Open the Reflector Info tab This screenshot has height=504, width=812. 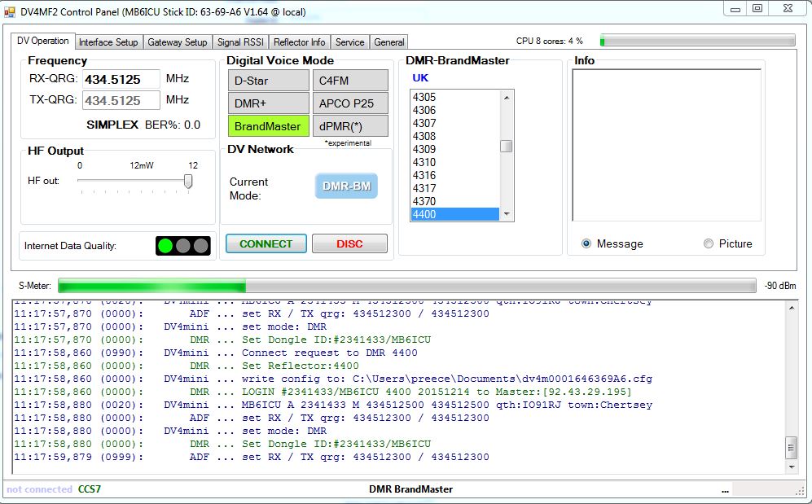pos(300,42)
